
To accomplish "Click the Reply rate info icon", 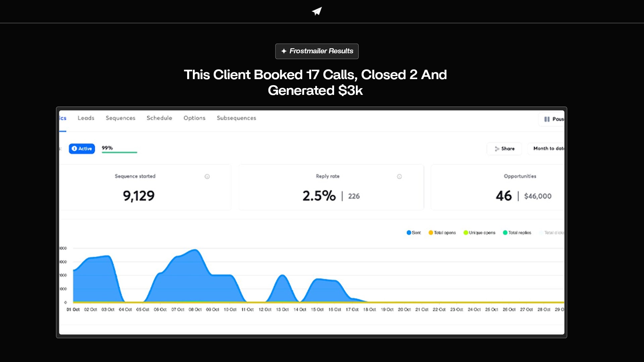I will [x=399, y=177].
